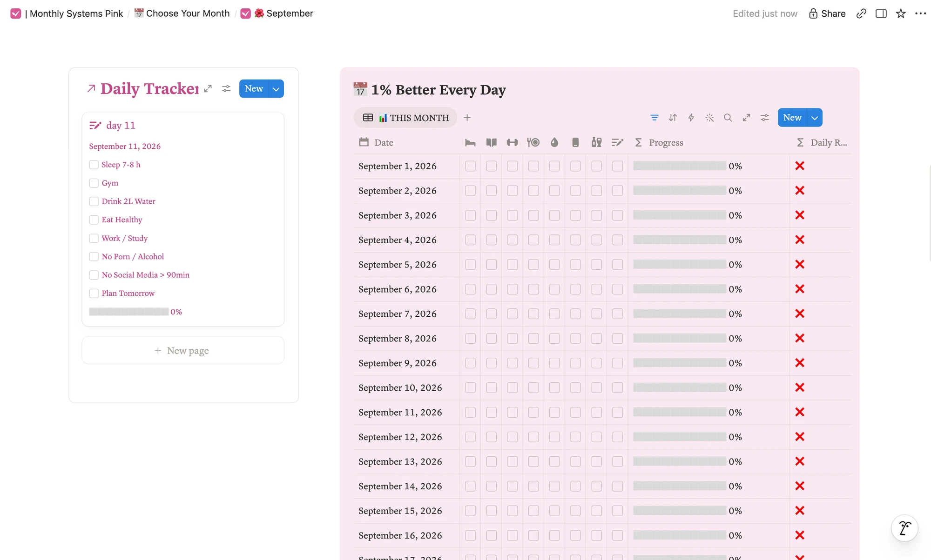
Task: Click the open book column header icon
Action: pos(491,142)
